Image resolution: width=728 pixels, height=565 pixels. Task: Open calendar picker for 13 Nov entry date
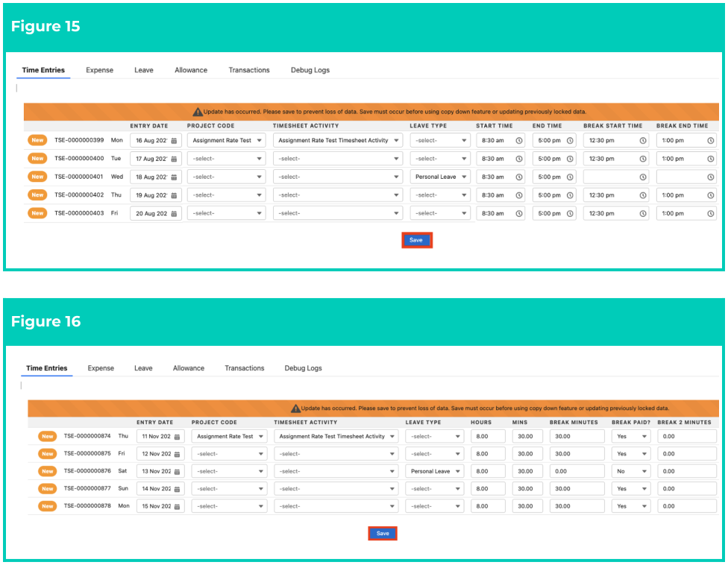coord(177,472)
